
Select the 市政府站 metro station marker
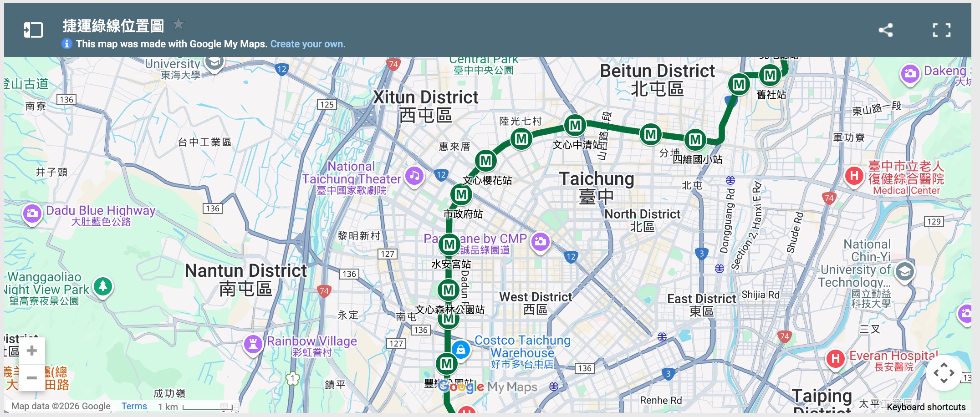tap(461, 195)
